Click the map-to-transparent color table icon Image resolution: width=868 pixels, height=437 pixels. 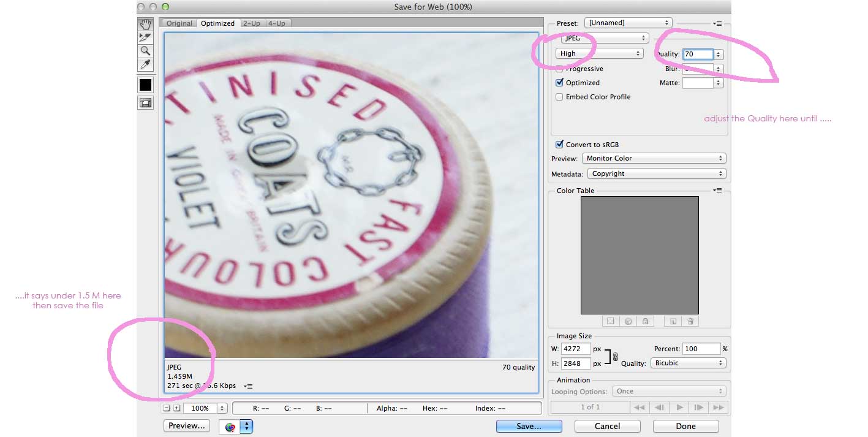(611, 321)
